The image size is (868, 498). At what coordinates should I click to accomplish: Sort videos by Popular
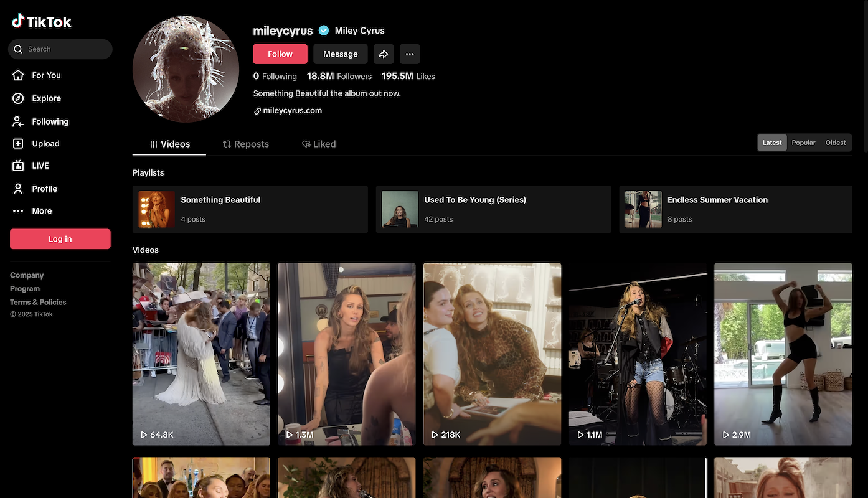(x=803, y=143)
